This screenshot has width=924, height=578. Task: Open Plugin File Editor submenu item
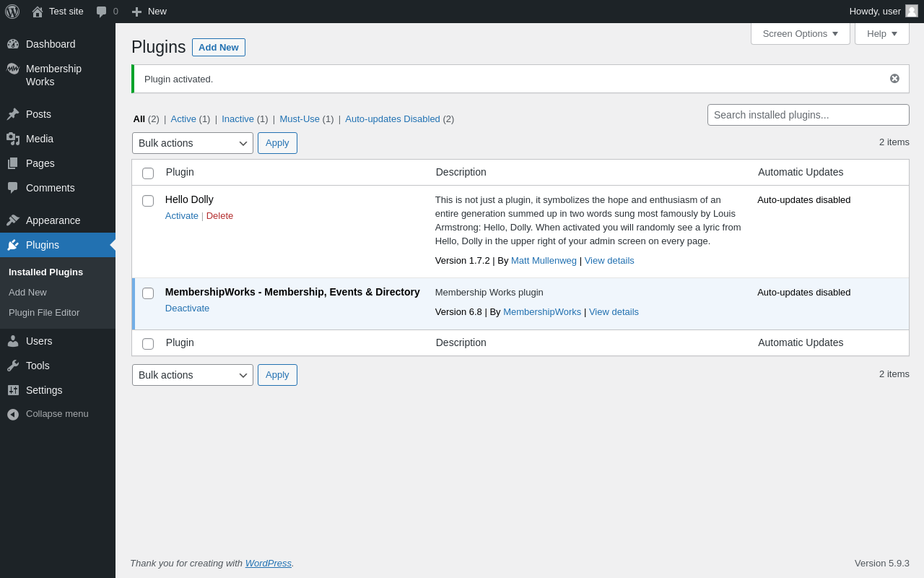point(44,313)
